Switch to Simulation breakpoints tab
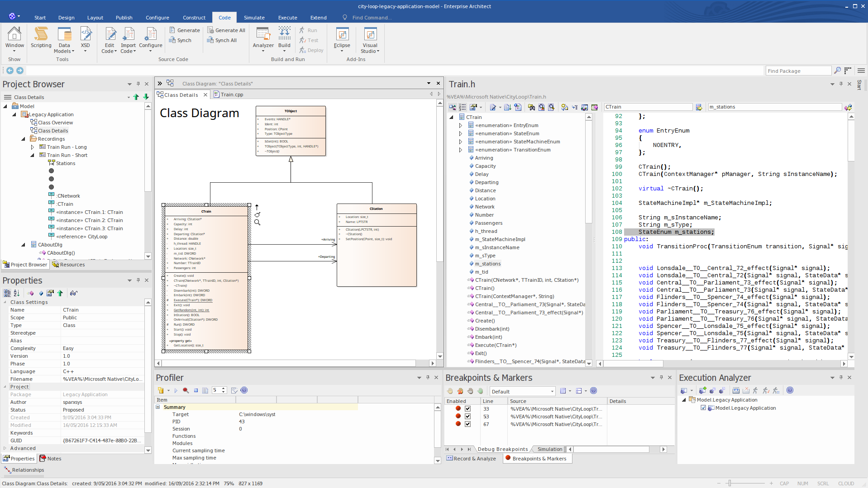Image resolution: width=868 pixels, height=488 pixels. 549,449
